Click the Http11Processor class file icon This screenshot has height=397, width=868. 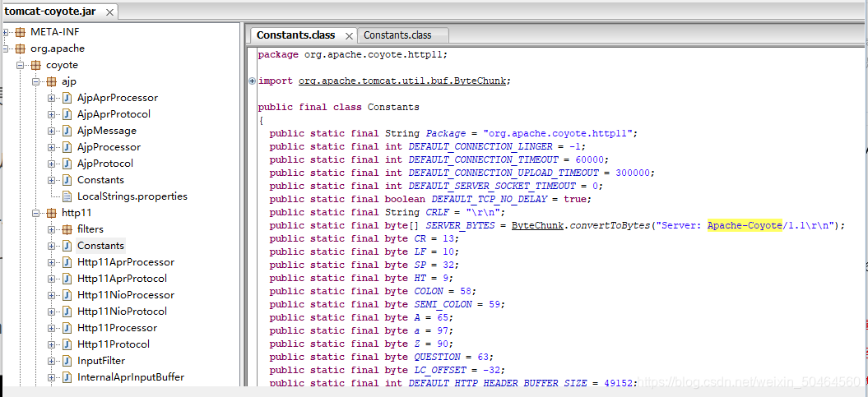[67, 328]
